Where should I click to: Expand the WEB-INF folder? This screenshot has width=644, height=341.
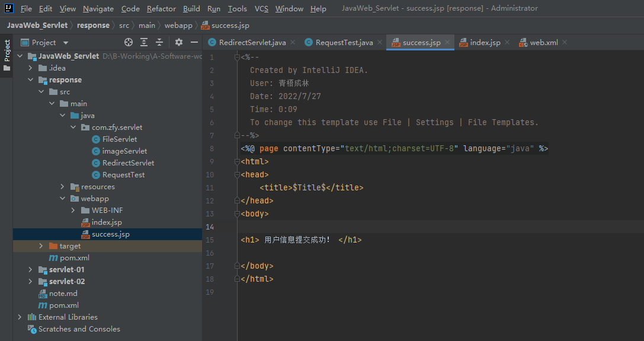(73, 211)
